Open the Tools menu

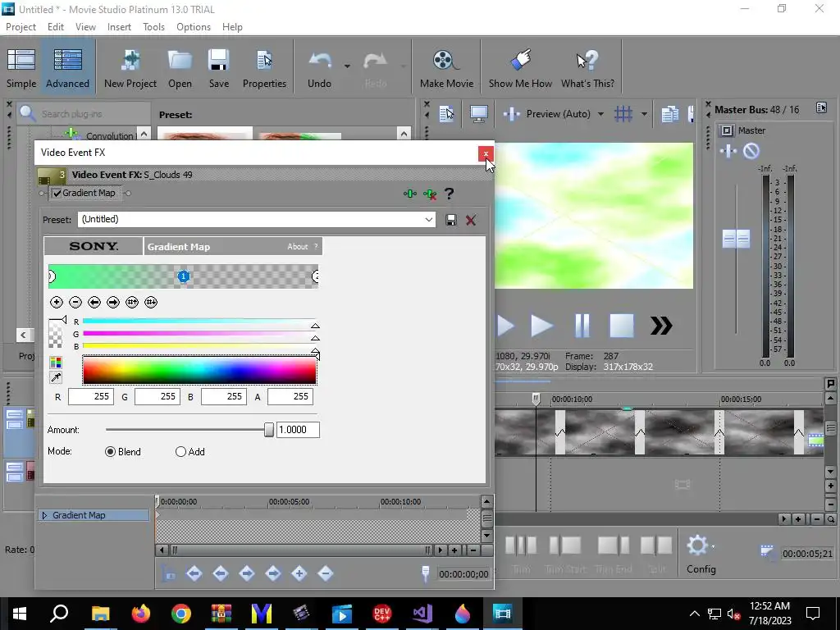pos(153,27)
